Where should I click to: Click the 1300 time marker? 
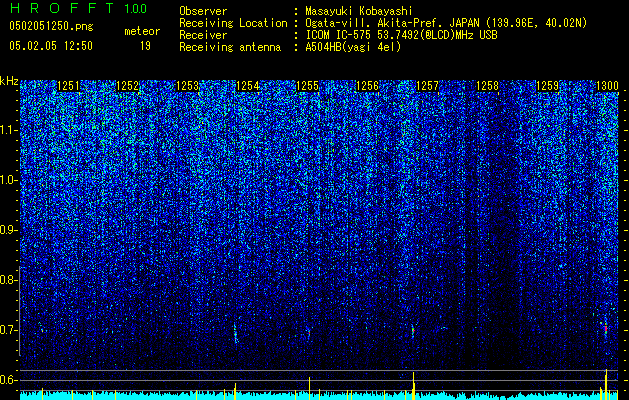click(x=607, y=86)
